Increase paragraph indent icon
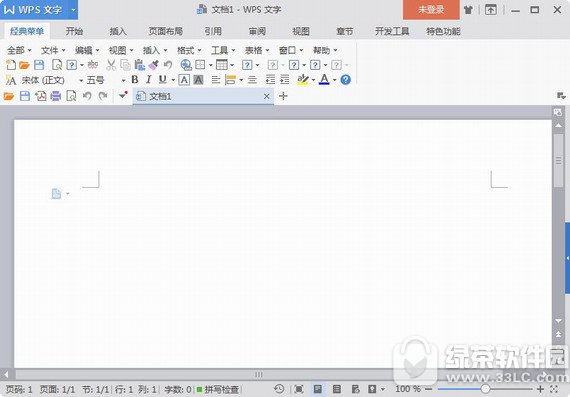The image size is (570, 397). pyautogui.click(x=285, y=80)
